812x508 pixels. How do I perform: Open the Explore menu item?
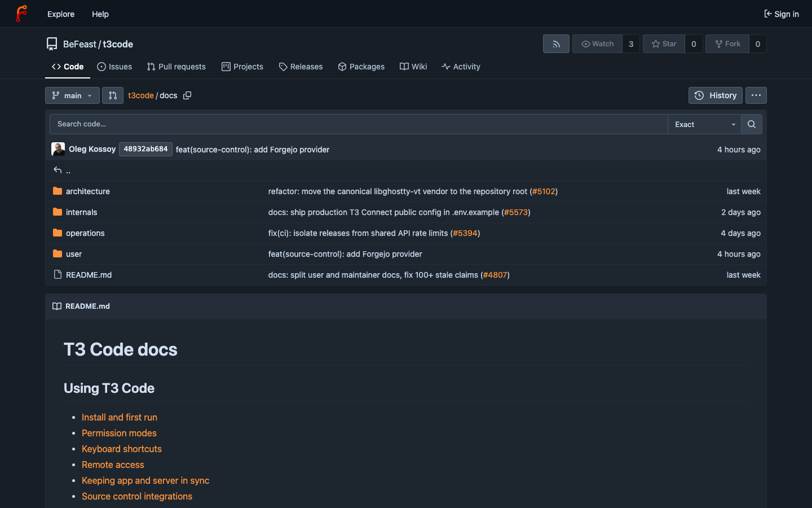[61, 14]
